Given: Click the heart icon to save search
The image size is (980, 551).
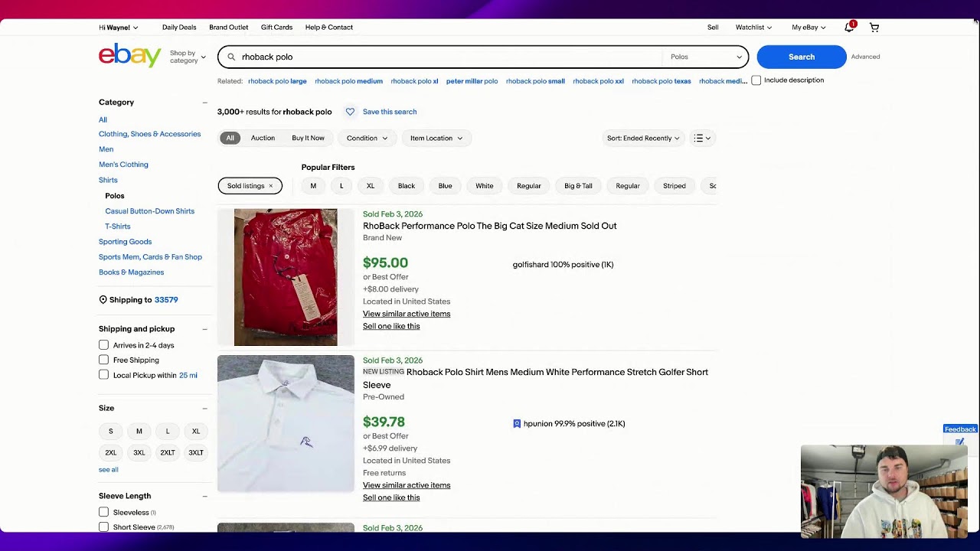Looking at the screenshot, I should [x=350, y=112].
